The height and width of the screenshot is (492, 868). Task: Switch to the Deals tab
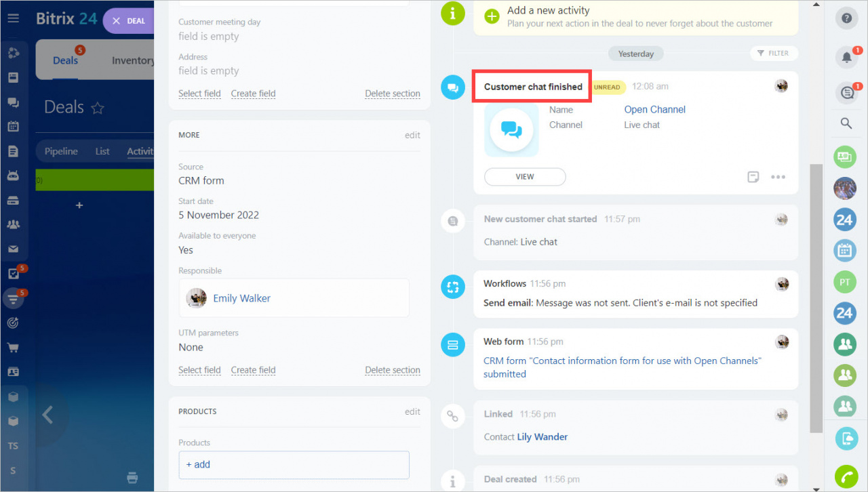coord(66,60)
